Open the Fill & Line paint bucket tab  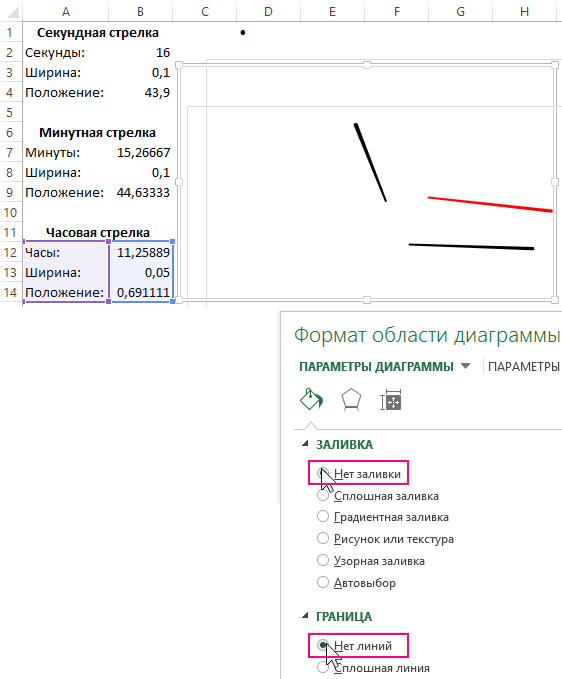click(311, 399)
